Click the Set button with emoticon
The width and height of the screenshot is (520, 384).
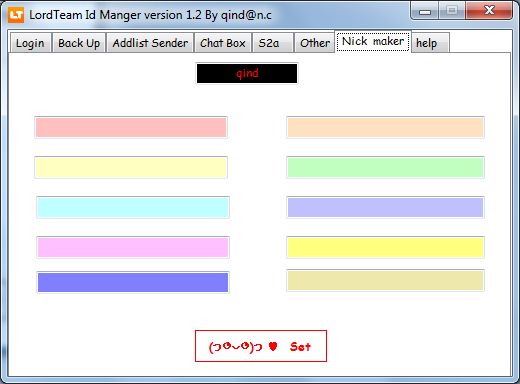[x=261, y=346]
